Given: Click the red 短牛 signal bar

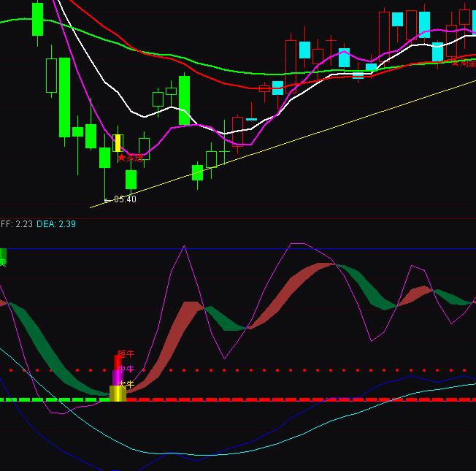Looking at the screenshot, I should pos(118,361).
